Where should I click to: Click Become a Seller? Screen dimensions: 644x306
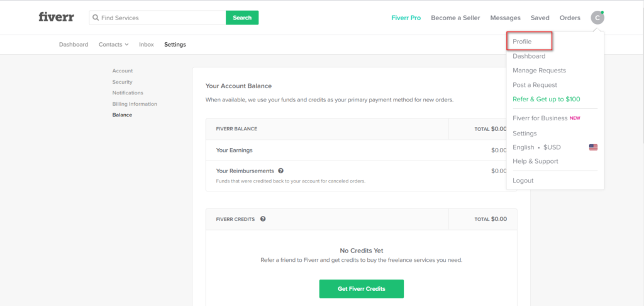tap(455, 18)
